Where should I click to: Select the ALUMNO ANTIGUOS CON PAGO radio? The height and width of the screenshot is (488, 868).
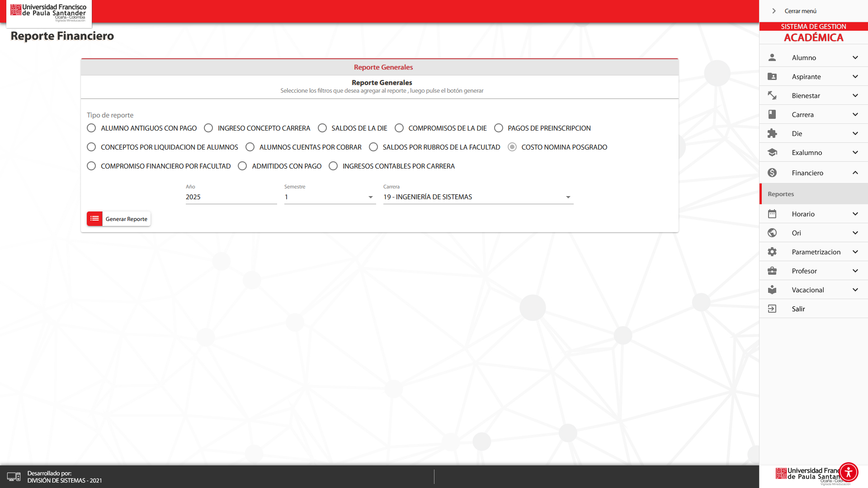tap(91, 128)
